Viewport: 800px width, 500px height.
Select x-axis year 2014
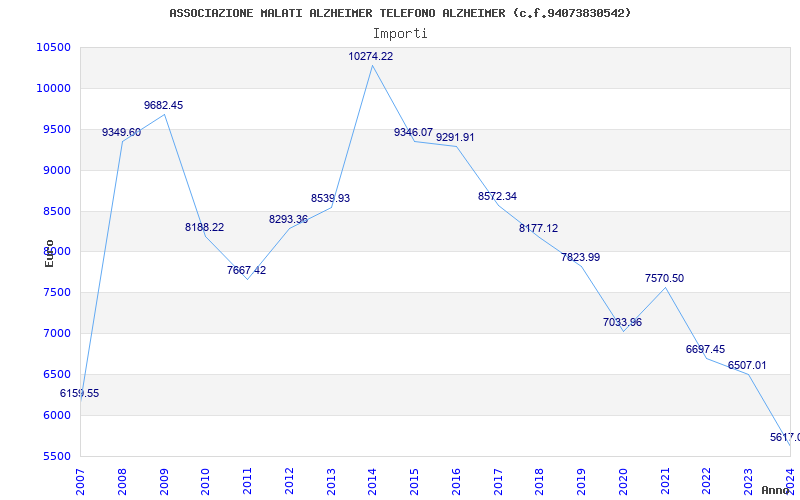[372, 482]
